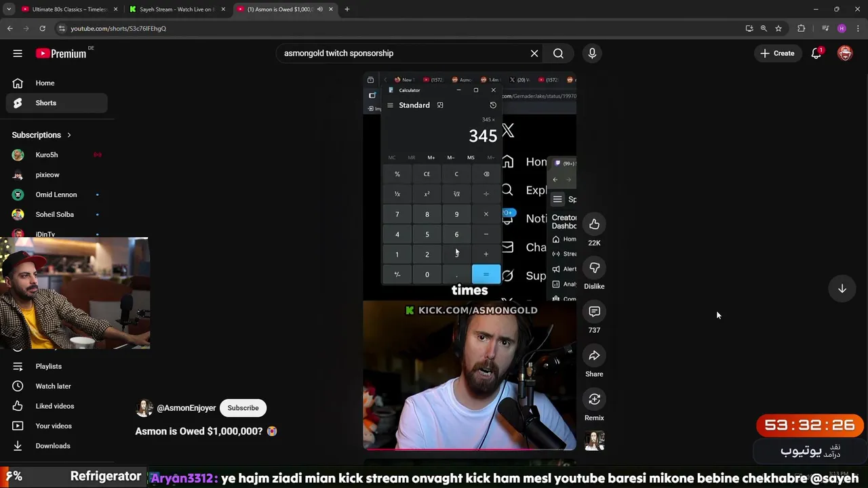Open the pixieow subscription channel

57,175
